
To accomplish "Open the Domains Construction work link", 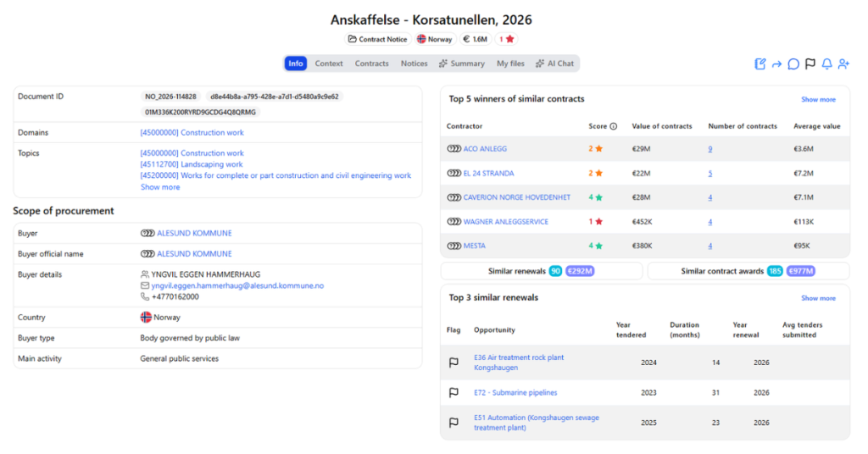I will 192,133.
